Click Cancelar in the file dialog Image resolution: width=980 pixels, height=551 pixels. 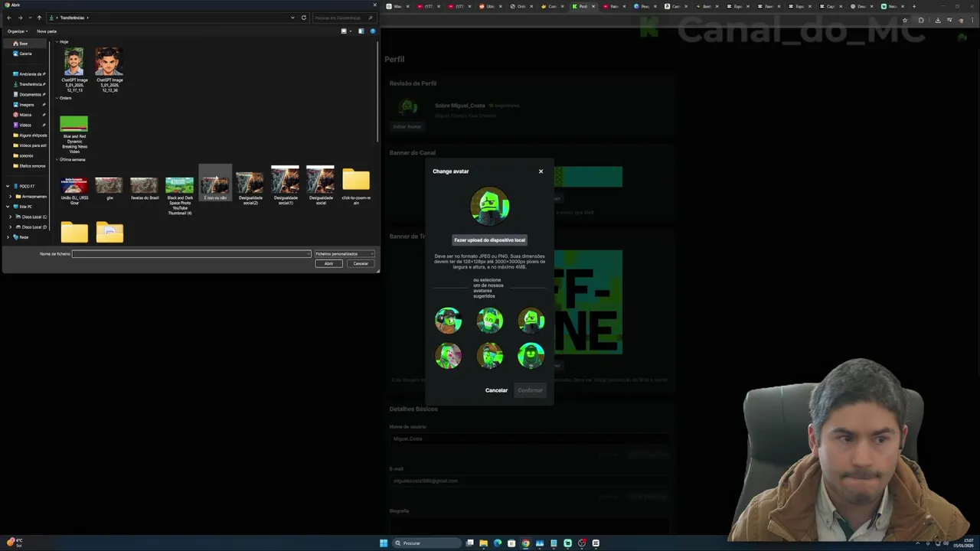[x=361, y=263]
